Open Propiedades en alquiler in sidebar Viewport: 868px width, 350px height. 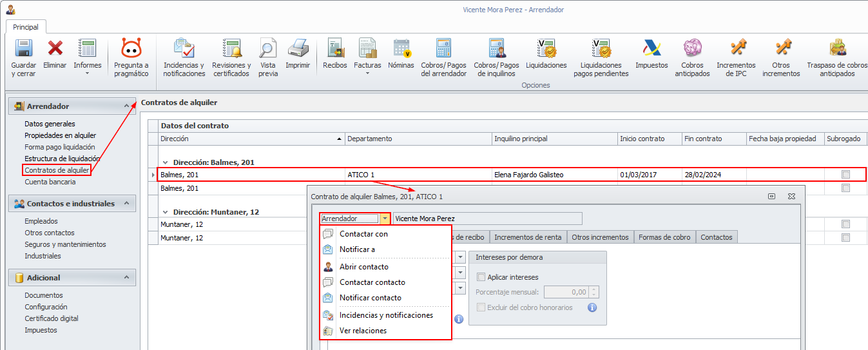(x=60, y=135)
